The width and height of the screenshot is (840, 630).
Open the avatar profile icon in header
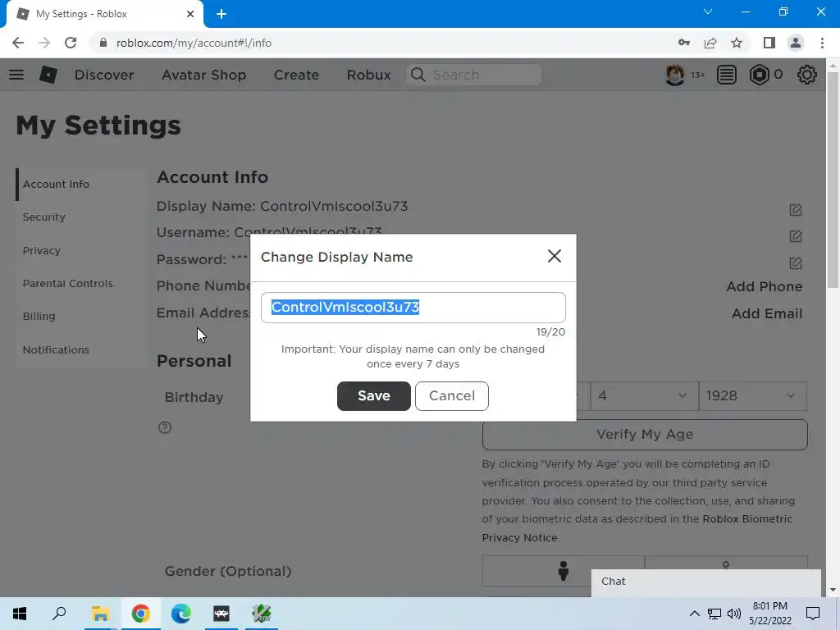pos(674,75)
